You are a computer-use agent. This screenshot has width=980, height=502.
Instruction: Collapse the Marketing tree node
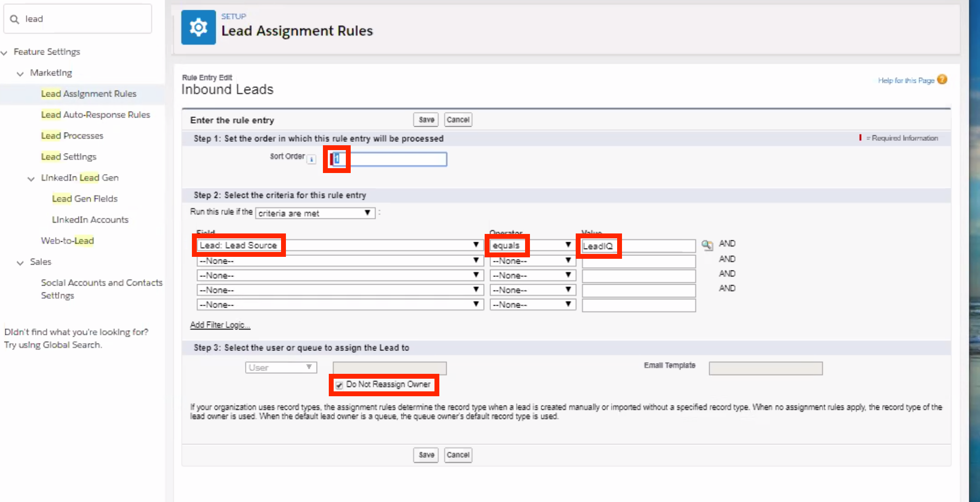pos(20,74)
